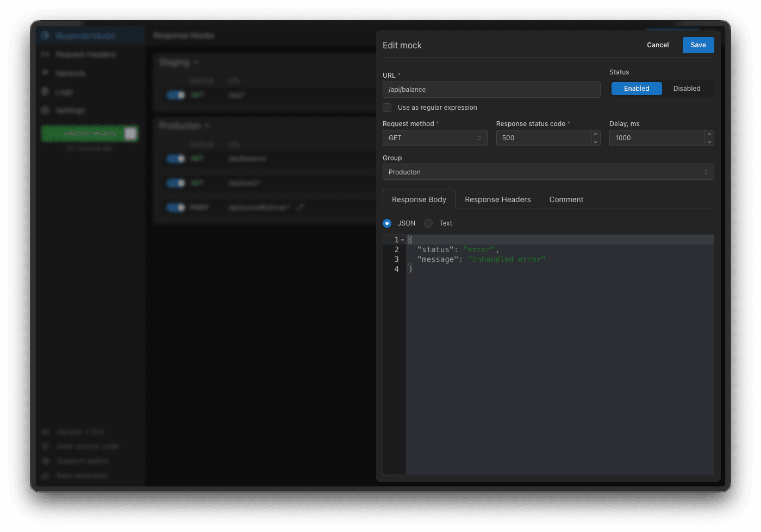Image resolution: width=761 pixels, height=532 pixels.
Task: Select the Text radio button
Action: pyautogui.click(x=428, y=223)
